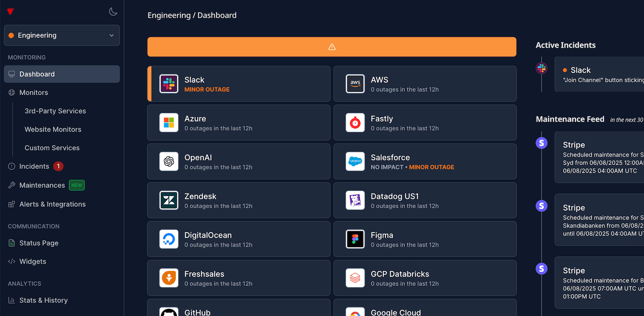Click the red incidents count badge
This screenshot has height=316, width=644.
point(58,166)
